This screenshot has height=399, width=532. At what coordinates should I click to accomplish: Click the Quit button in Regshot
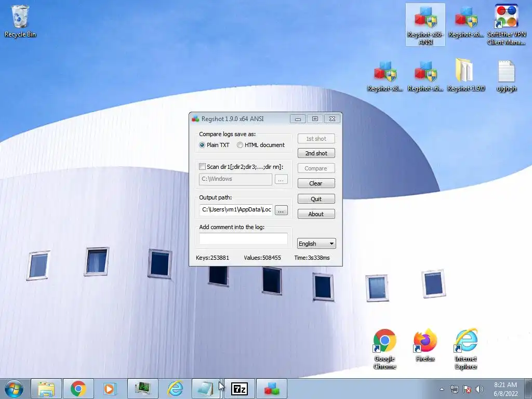316,199
